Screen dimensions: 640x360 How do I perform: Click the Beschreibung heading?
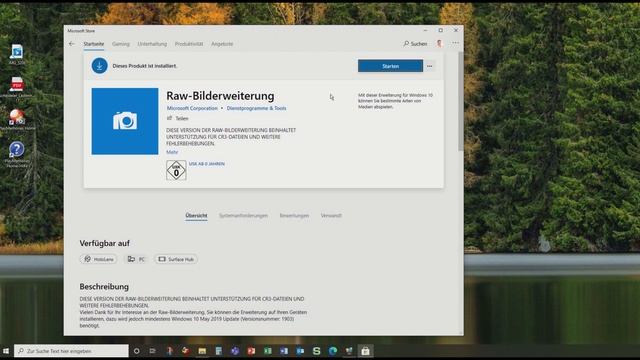point(104,287)
